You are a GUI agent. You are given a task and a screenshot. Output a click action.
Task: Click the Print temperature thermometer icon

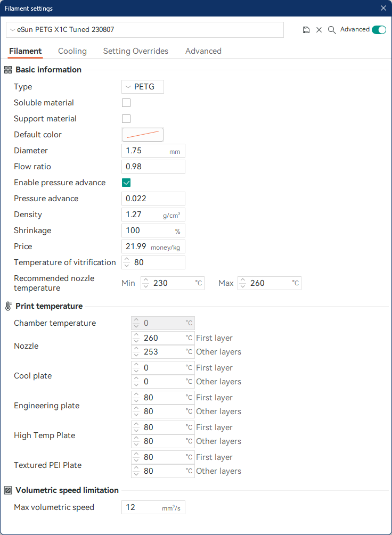point(8,306)
